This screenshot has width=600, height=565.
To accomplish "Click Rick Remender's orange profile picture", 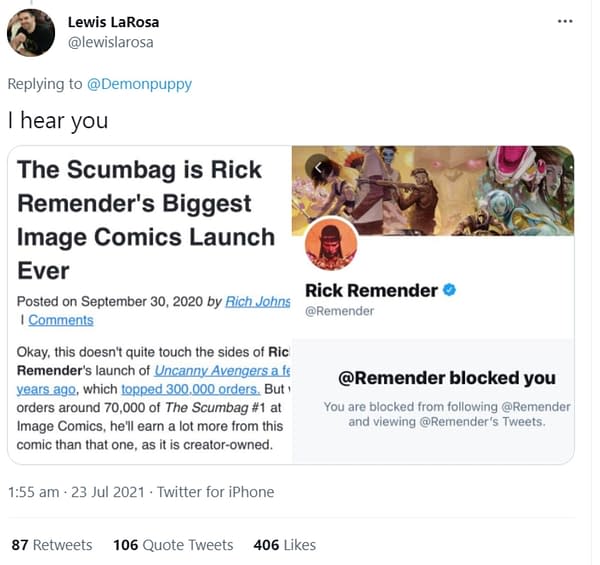I will click(x=331, y=245).
